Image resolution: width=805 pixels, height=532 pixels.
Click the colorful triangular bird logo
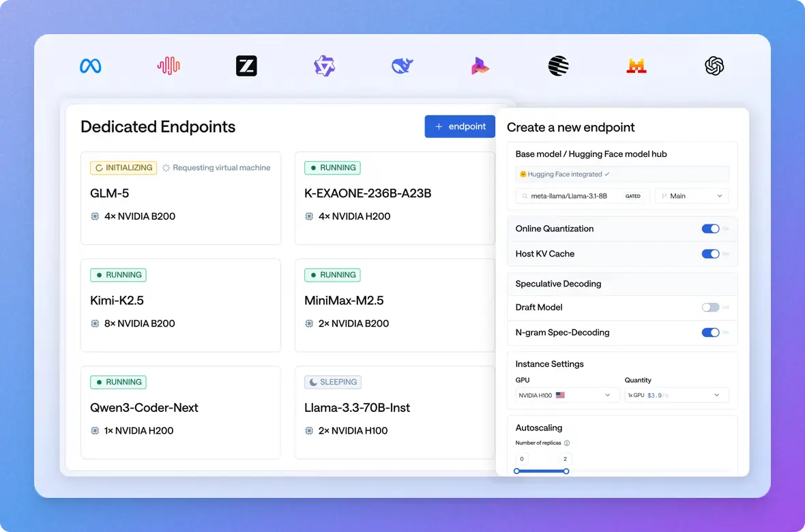coord(480,65)
